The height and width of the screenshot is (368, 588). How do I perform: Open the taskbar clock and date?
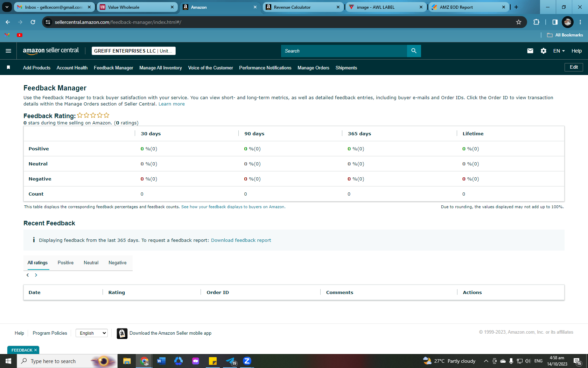tap(557, 361)
